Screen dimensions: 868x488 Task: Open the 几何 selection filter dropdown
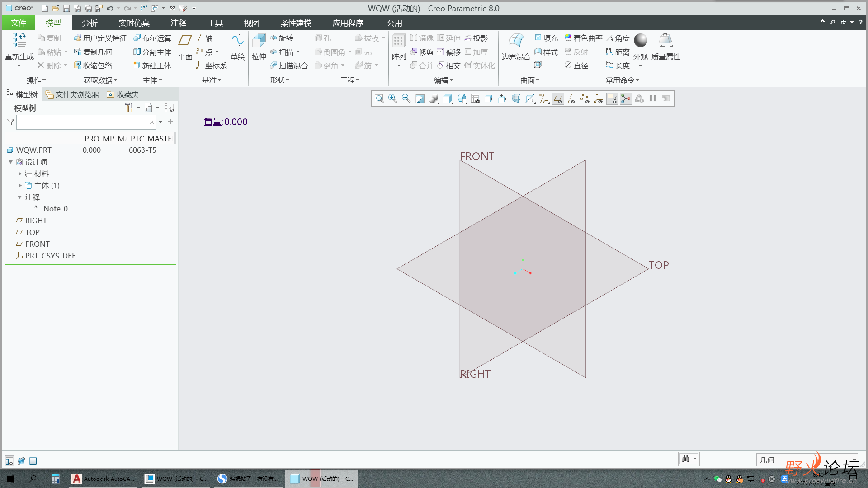coord(807,460)
